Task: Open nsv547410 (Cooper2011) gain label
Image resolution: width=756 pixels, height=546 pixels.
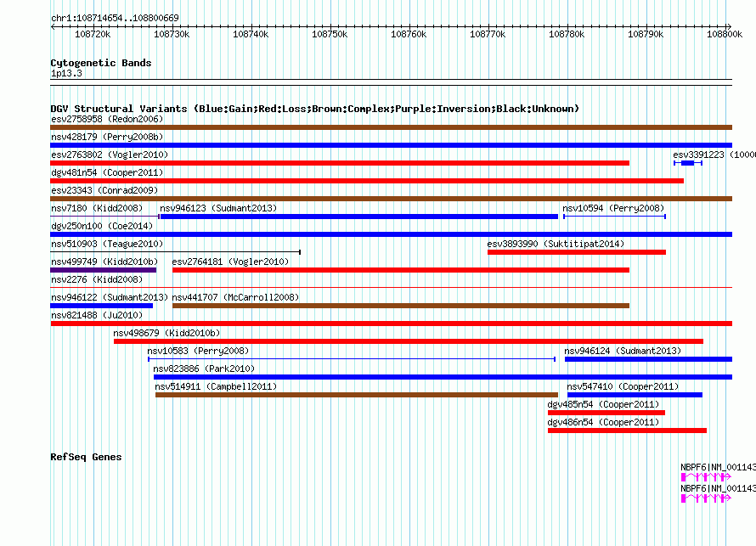Action: click(623, 386)
